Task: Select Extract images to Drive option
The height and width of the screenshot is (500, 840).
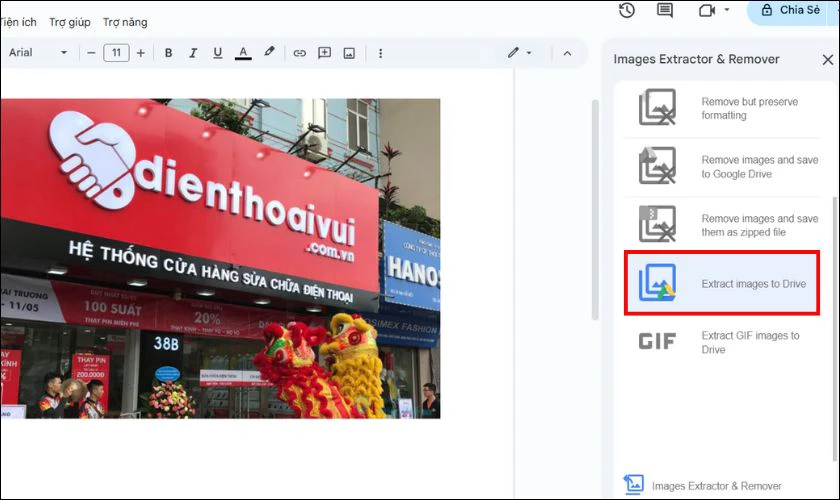Action: pos(722,283)
